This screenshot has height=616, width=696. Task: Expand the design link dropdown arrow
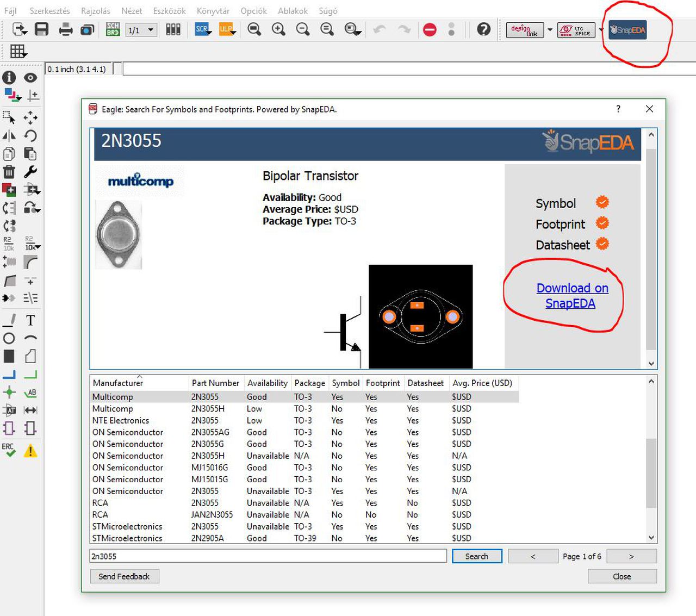click(x=550, y=30)
